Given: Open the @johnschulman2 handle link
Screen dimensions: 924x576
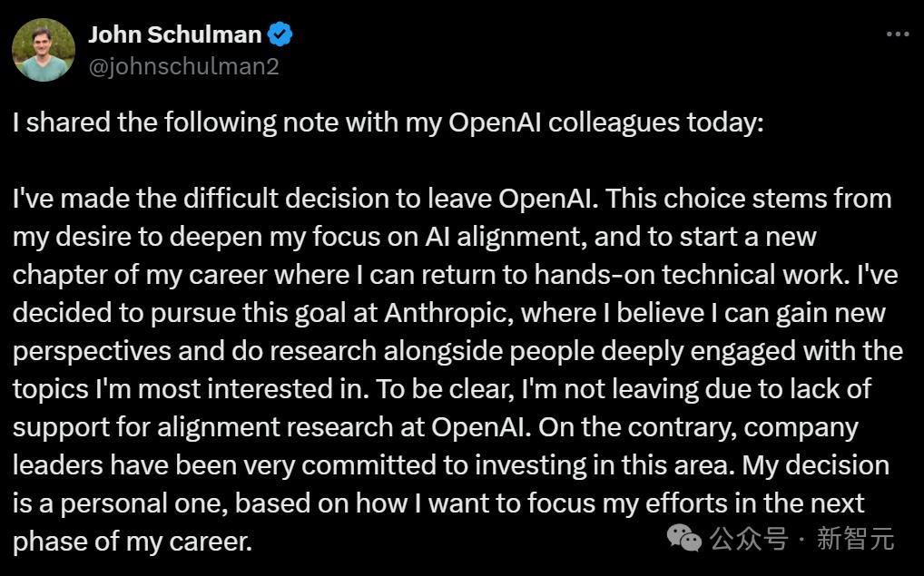Looking at the screenshot, I should (184, 66).
